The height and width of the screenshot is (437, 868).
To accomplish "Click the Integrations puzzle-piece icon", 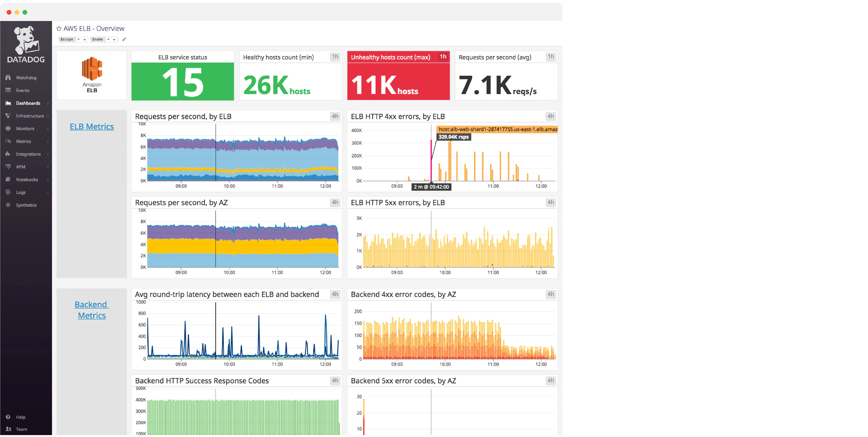I will click(x=8, y=154).
